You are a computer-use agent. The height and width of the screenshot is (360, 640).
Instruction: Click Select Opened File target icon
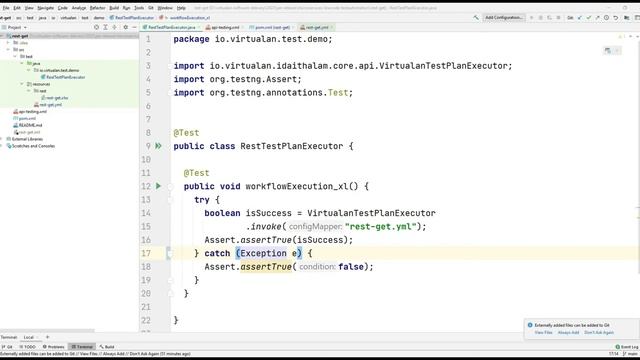click(x=96, y=27)
